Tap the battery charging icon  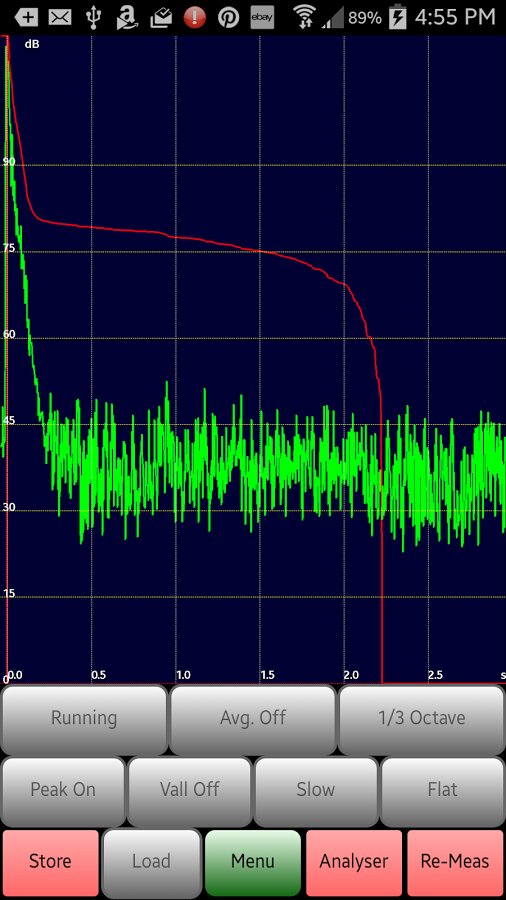pos(398,18)
